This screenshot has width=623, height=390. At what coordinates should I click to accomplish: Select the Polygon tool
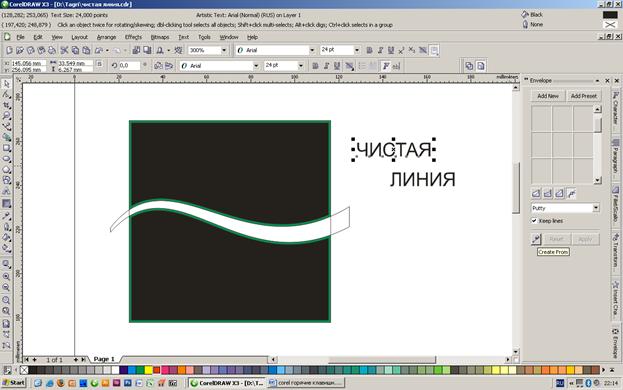click(x=6, y=170)
